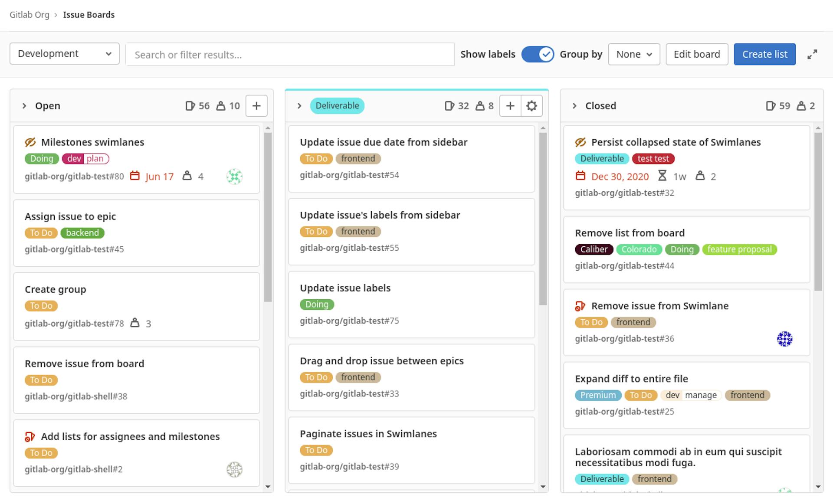Select the confidential eye icon on Milestones swimlanes

(x=30, y=142)
